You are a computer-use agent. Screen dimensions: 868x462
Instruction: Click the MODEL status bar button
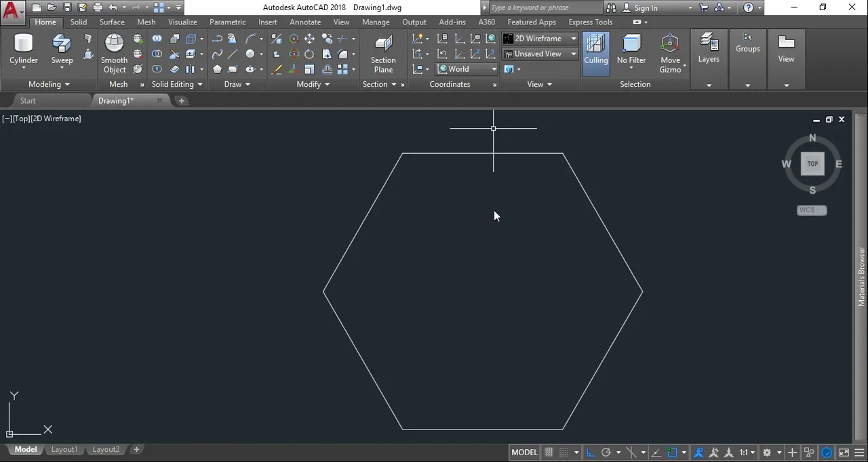524,453
